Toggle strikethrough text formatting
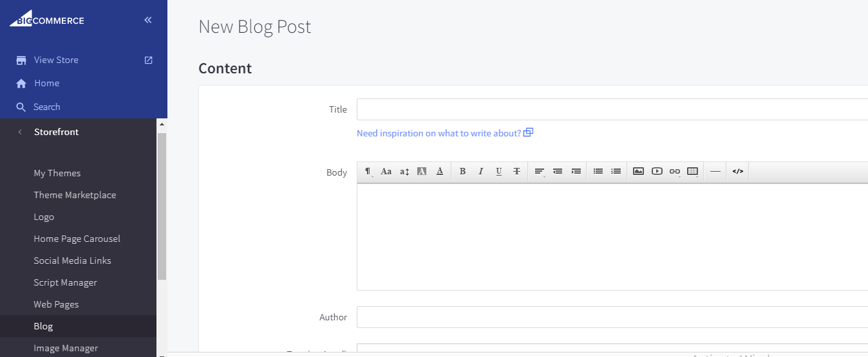The image size is (868, 357). (x=516, y=171)
